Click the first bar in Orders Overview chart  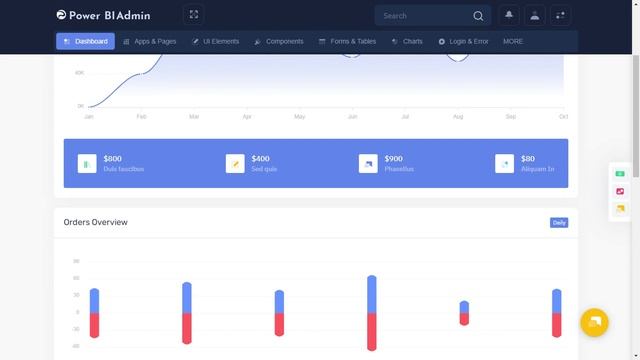click(x=94, y=313)
